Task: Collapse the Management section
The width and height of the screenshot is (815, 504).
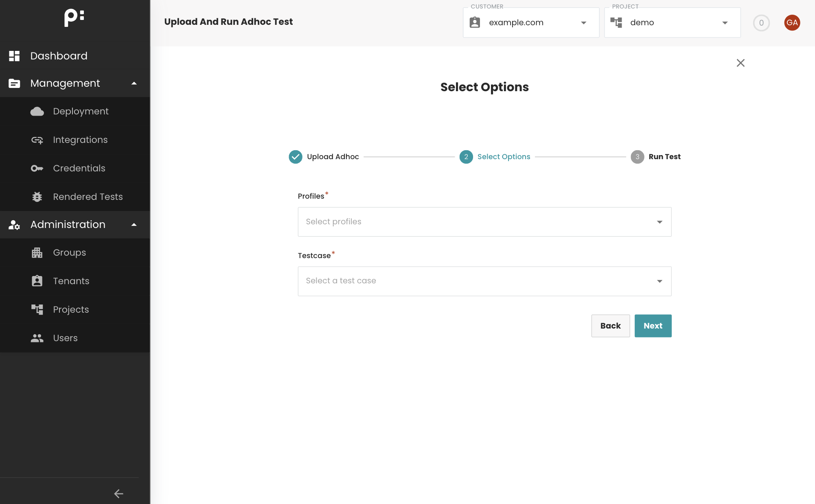Action: [x=134, y=83]
